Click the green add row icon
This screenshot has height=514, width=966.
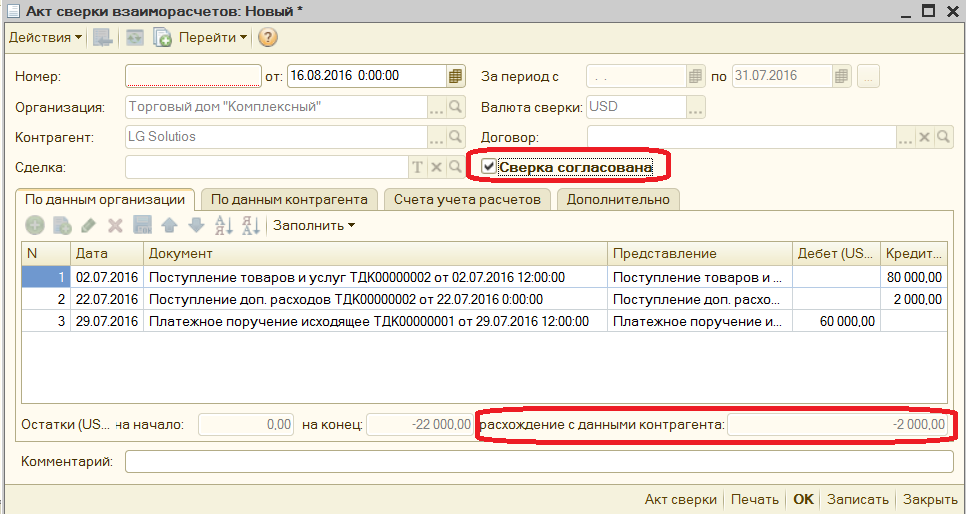click(x=35, y=226)
